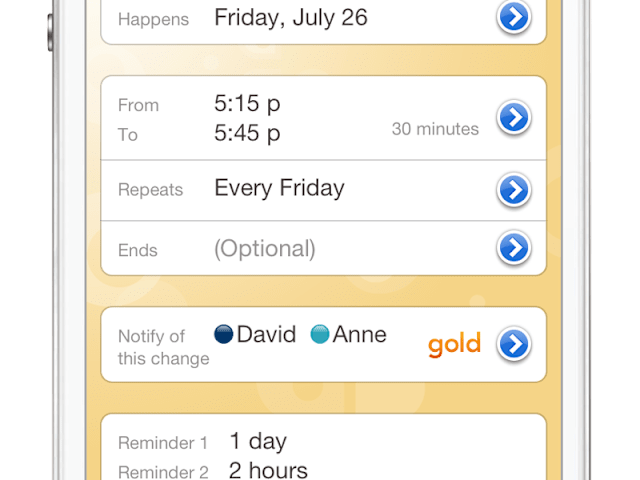Tap the From/To time blue arrow
Screen dimensions: 640x480
point(513,118)
